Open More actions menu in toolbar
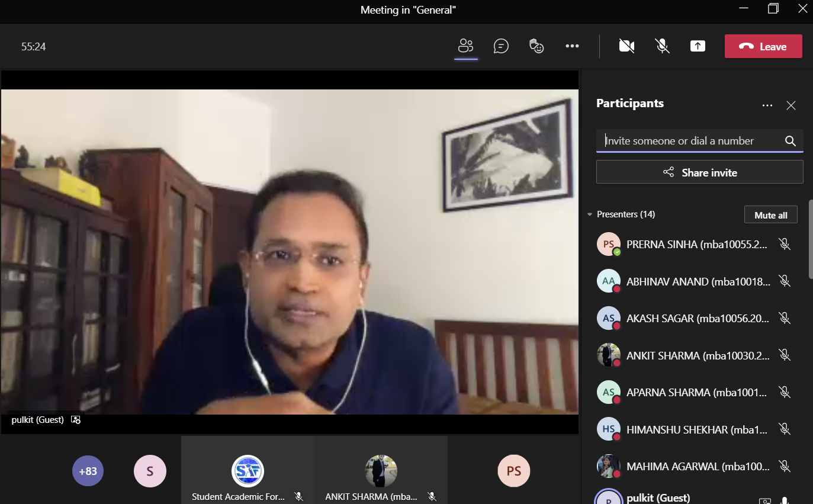Viewport: 813px width, 504px height. (572, 46)
